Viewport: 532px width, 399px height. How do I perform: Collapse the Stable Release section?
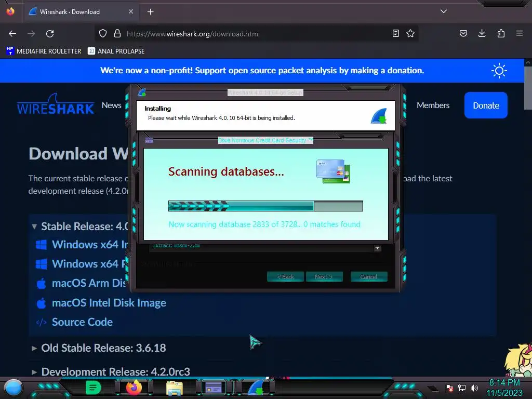(34, 227)
